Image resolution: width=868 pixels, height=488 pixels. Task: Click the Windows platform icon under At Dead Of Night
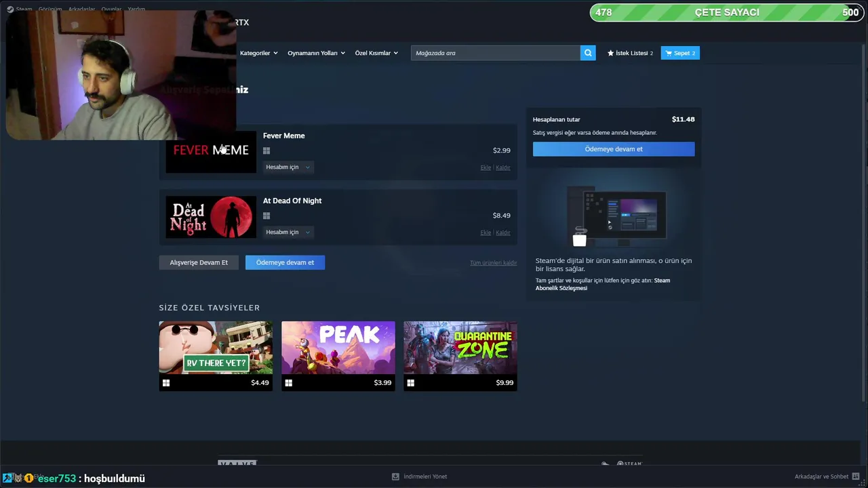(x=267, y=216)
